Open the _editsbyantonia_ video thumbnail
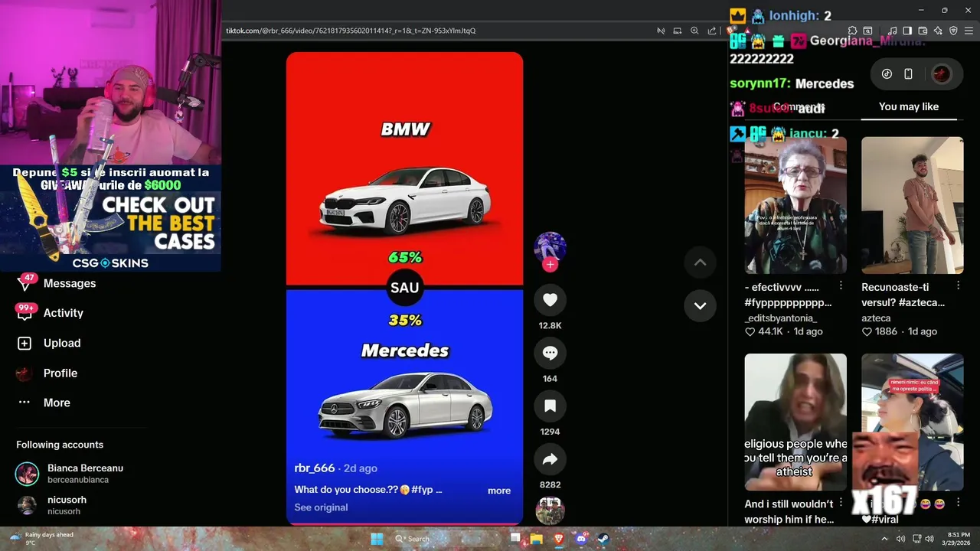This screenshot has width=980, height=551. 795,205
